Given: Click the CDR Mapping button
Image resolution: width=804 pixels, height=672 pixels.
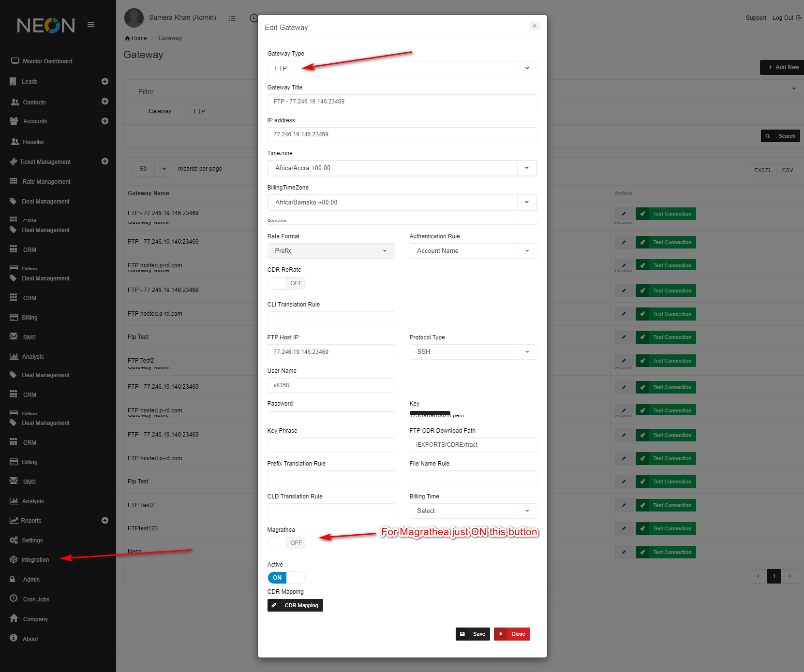Looking at the screenshot, I should 295,605.
